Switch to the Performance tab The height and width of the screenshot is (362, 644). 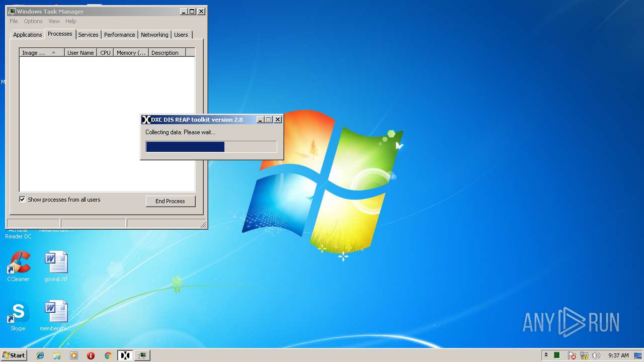[120, 35]
